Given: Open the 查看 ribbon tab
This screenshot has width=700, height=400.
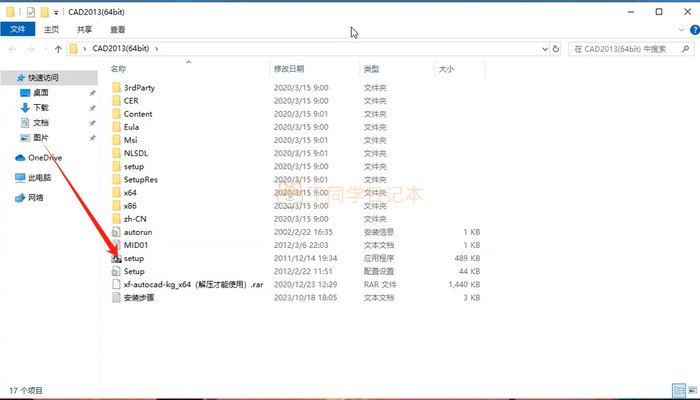Looking at the screenshot, I should tap(118, 29).
